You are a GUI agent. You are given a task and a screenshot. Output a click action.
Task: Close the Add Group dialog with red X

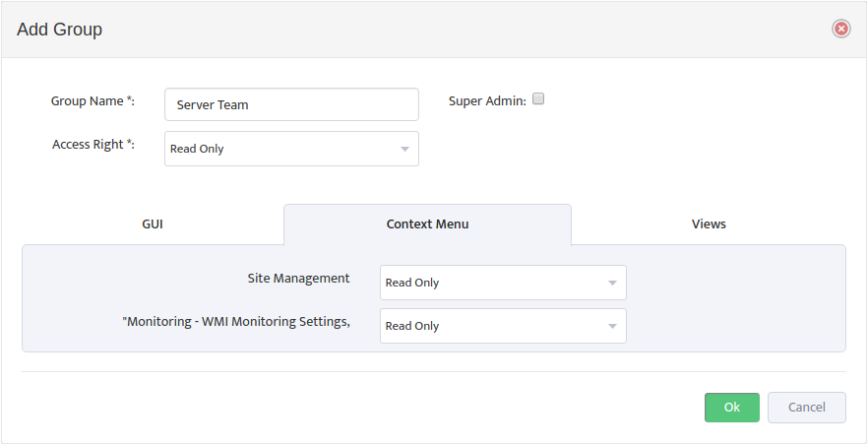[x=841, y=29]
